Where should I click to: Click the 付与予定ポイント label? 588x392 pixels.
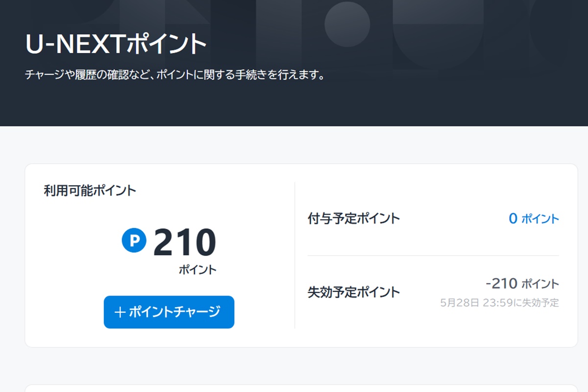354,219
